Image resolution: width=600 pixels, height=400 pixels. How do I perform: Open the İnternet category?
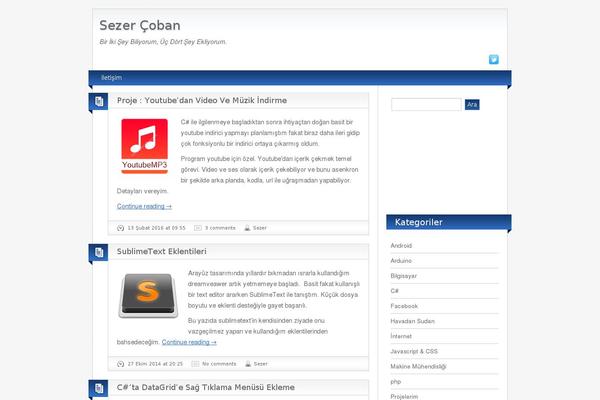pos(401,336)
